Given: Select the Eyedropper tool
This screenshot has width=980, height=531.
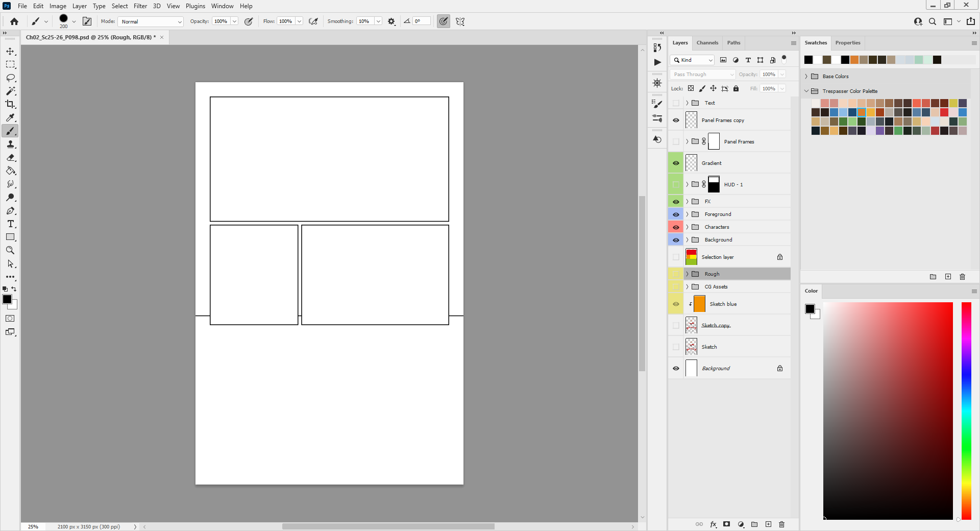Looking at the screenshot, I should (10, 118).
